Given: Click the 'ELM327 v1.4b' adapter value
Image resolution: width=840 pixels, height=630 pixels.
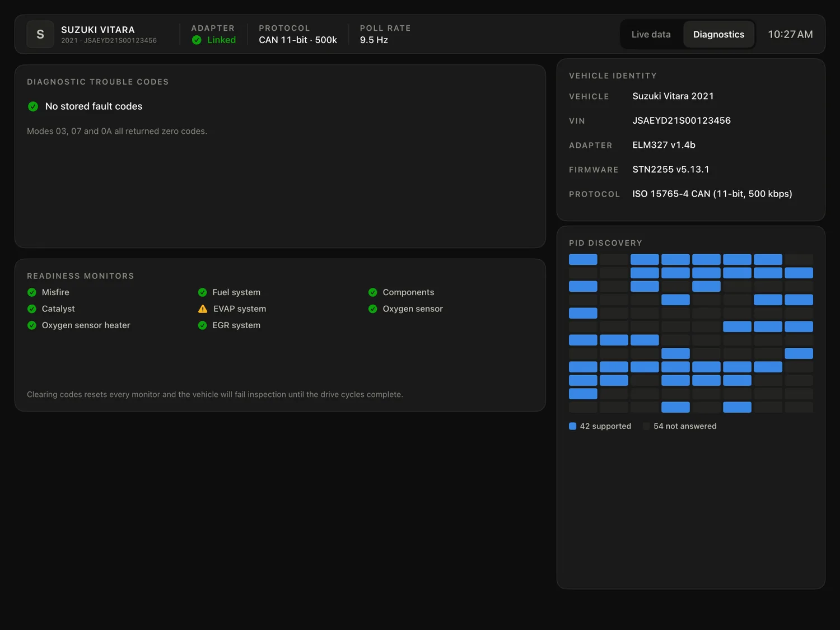Looking at the screenshot, I should point(664,145).
